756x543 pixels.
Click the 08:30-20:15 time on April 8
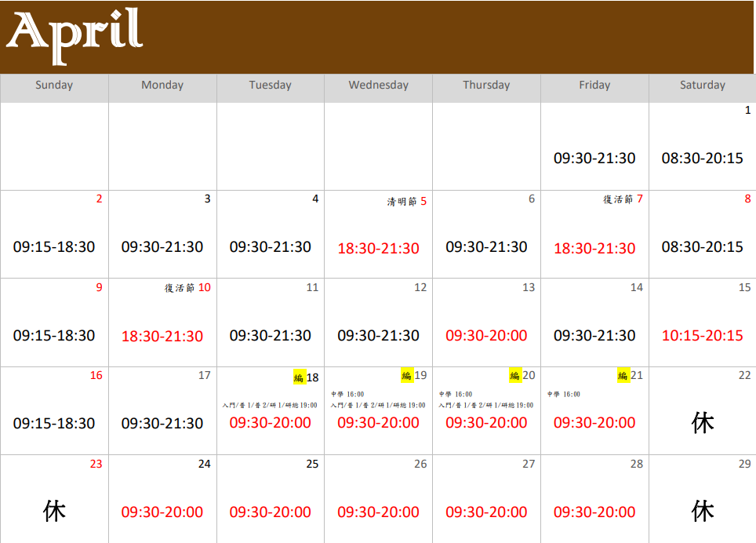703,247
